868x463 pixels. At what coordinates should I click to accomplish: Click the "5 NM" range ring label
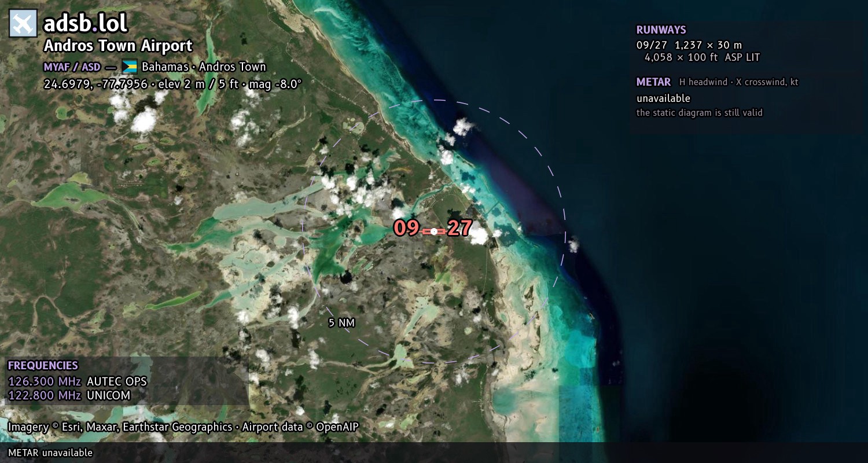(341, 323)
